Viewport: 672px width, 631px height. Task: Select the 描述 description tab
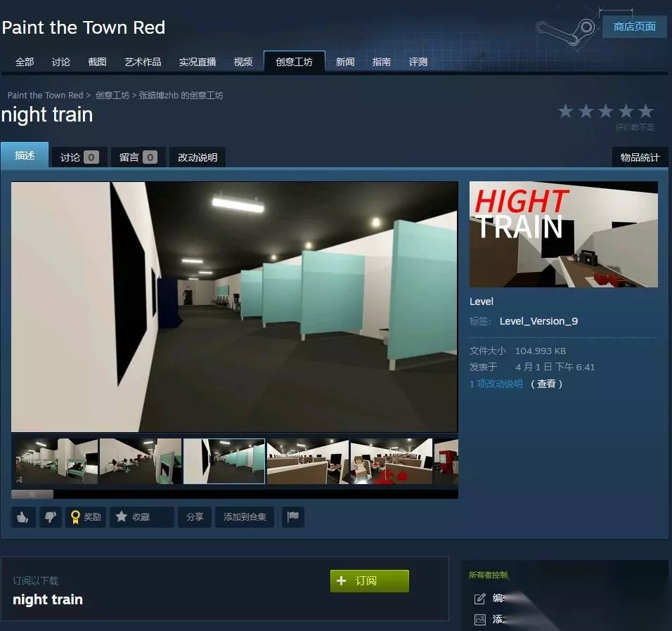point(25,155)
